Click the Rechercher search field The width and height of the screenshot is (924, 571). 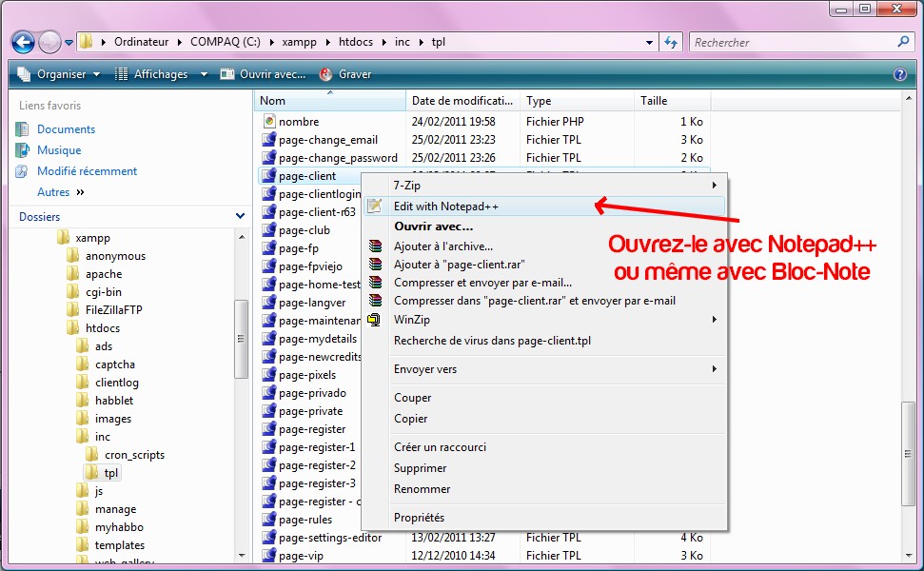795,43
